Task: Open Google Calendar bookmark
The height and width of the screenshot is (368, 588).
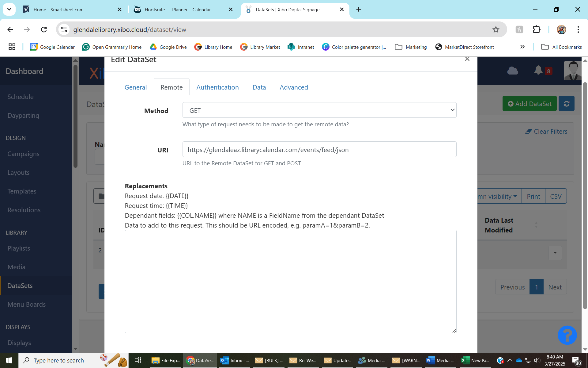Action: (x=52, y=47)
